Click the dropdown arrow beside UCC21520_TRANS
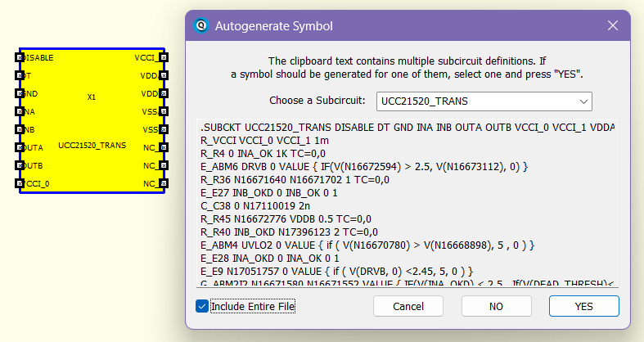The width and height of the screenshot is (644, 342). [x=583, y=101]
